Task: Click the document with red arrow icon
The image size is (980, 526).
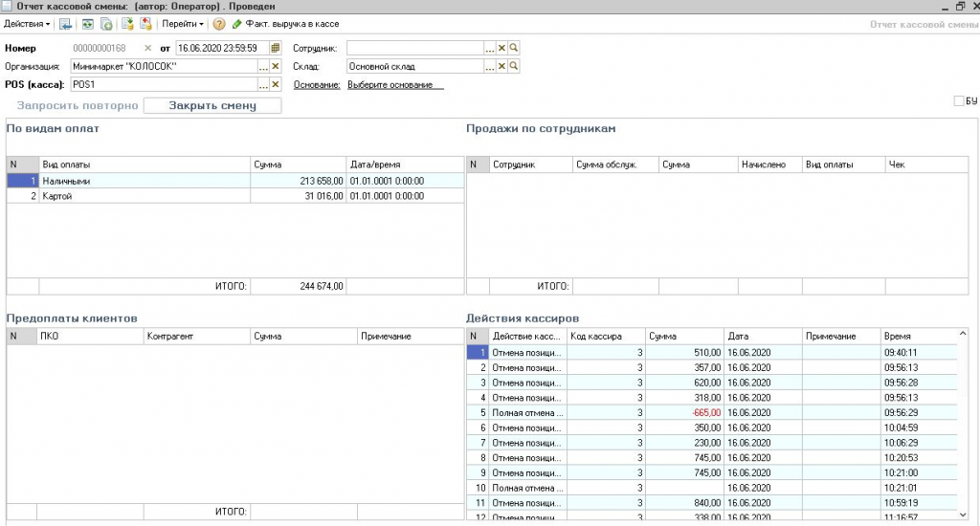Action: pyautogui.click(x=145, y=24)
